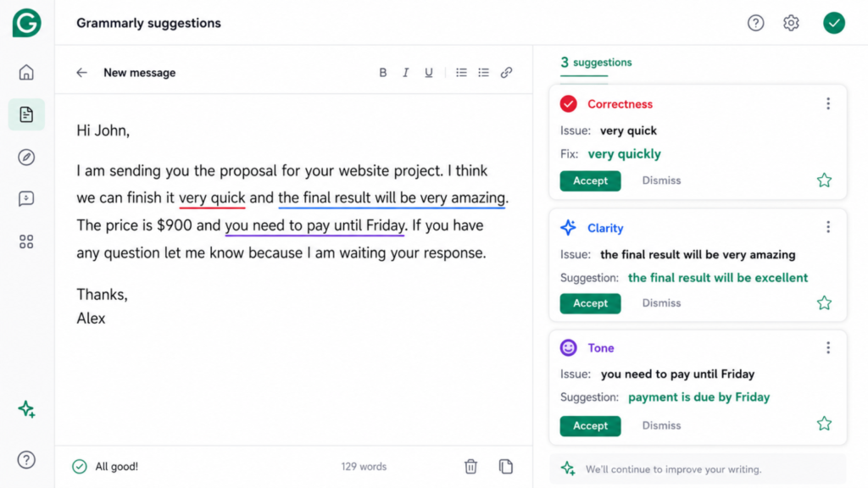Click the green overall status checkmark circle
The image size is (868, 488).
click(x=834, y=23)
